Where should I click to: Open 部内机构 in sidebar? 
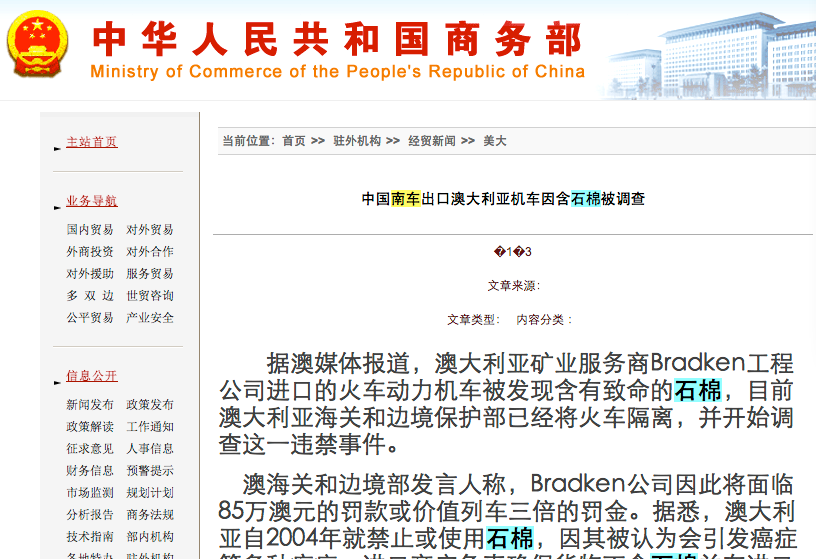(x=150, y=536)
